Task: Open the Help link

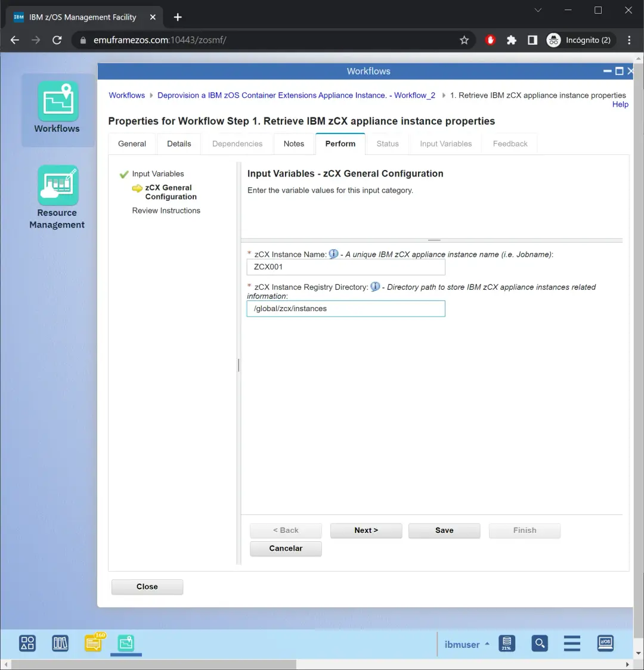Action: click(x=620, y=104)
